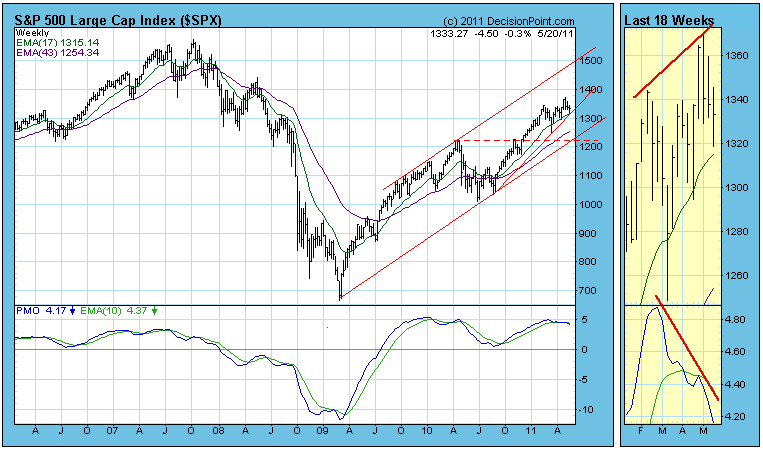
Task: Click the "07" year label on time axis
Action: [x=112, y=431]
